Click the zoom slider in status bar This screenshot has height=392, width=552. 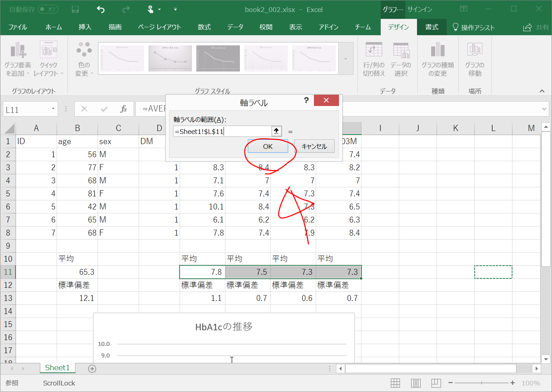(x=481, y=383)
